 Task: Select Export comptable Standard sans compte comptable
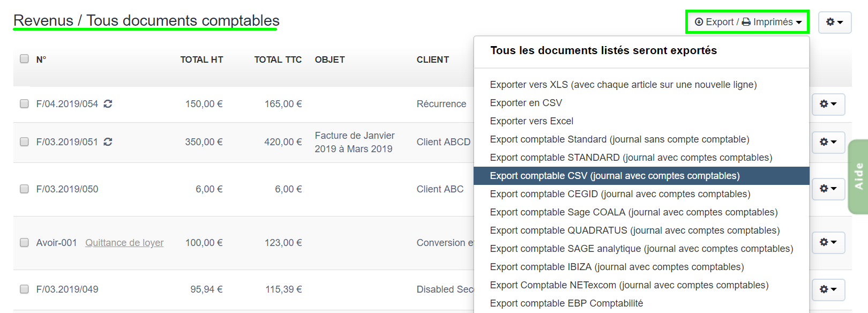point(641,139)
